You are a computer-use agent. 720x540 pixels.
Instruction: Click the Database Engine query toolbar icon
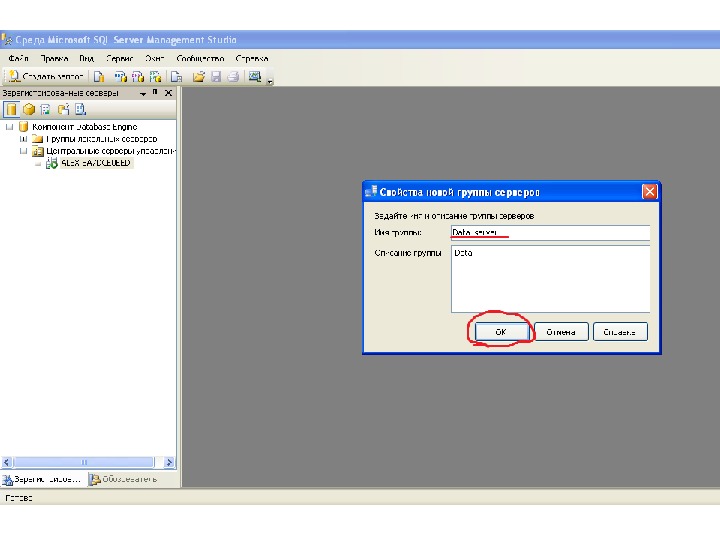click(99, 76)
